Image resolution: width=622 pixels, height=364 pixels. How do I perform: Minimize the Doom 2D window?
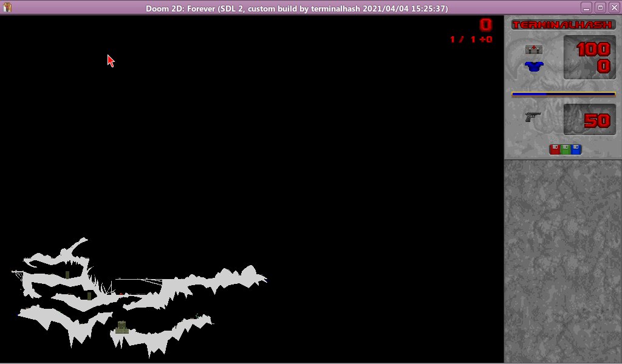[586, 7]
